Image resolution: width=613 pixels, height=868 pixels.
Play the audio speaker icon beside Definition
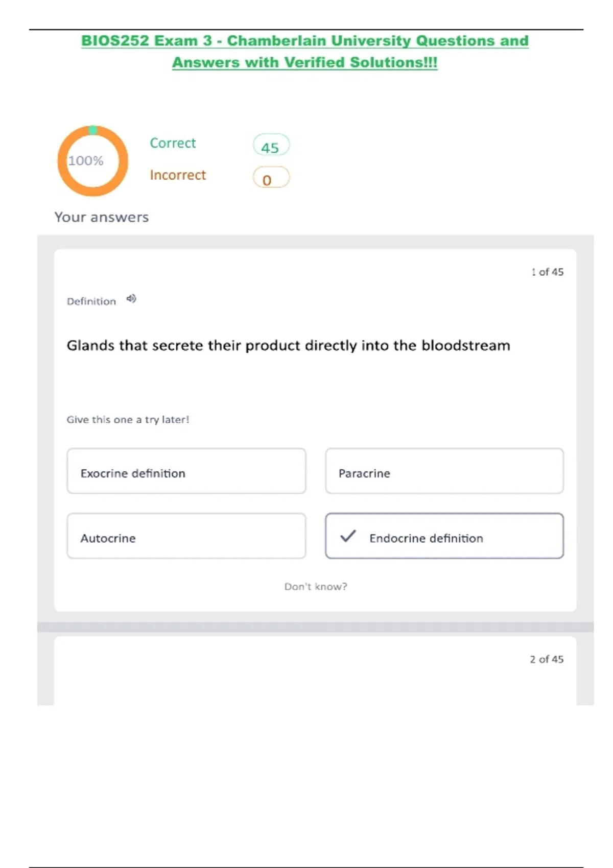coord(131,299)
